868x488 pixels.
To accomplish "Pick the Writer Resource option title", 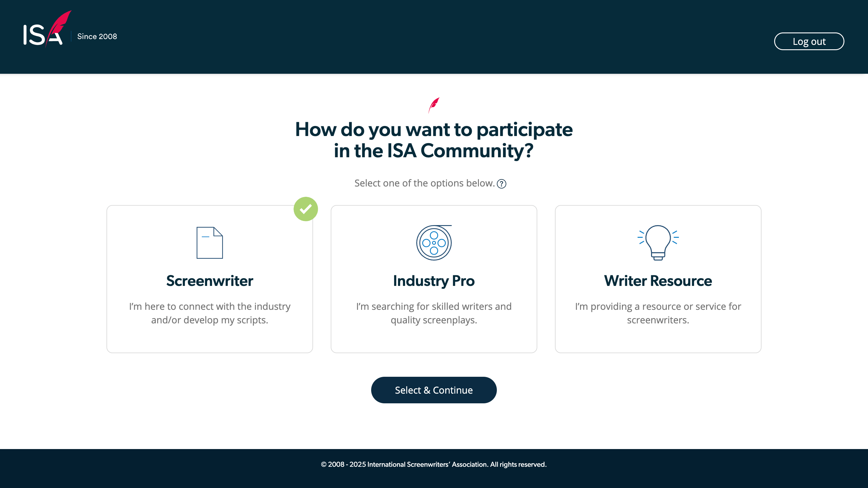I will coord(658,281).
